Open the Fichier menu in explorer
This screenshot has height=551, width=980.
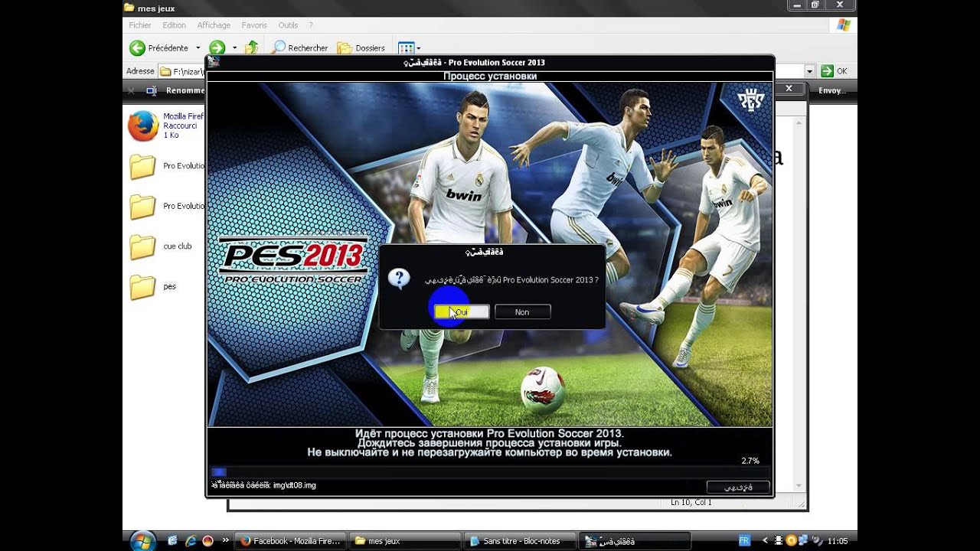140,25
